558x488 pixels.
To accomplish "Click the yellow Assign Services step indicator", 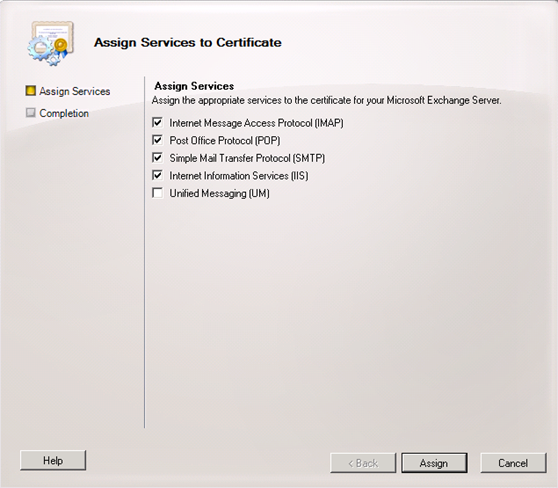I will [x=31, y=91].
